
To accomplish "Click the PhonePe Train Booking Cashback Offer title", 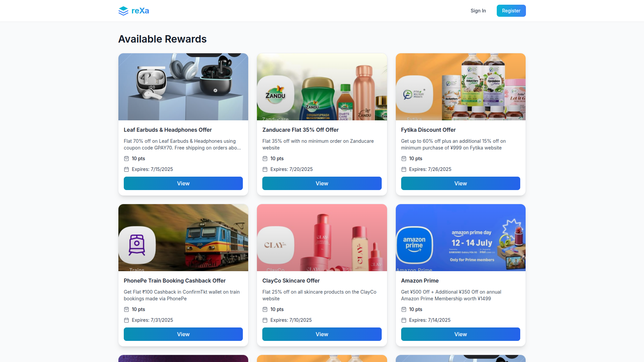I will pyautogui.click(x=175, y=281).
